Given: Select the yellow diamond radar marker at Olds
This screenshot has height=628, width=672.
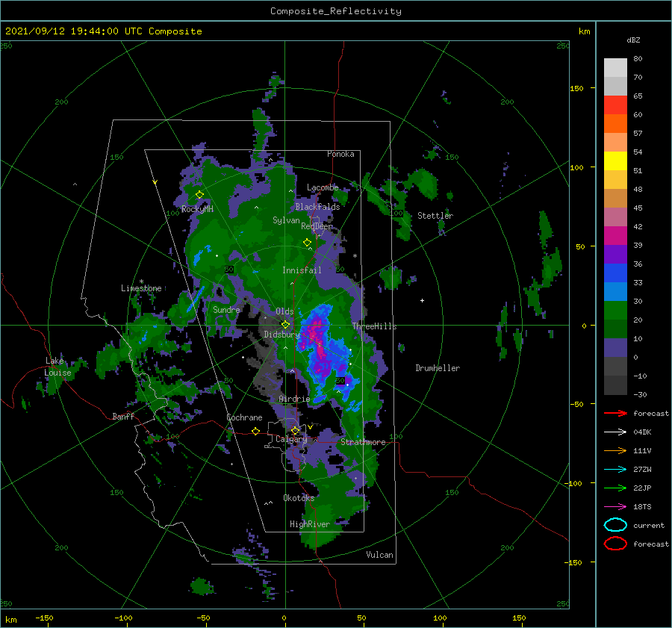Looking at the screenshot, I should pyautogui.click(x=285, y=325).
